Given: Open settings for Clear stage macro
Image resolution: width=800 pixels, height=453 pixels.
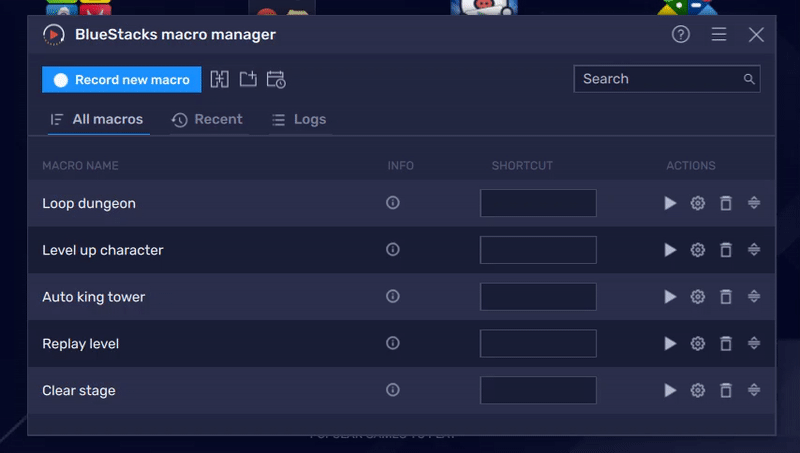Looking at the screenshot, I should click(697, 391).
